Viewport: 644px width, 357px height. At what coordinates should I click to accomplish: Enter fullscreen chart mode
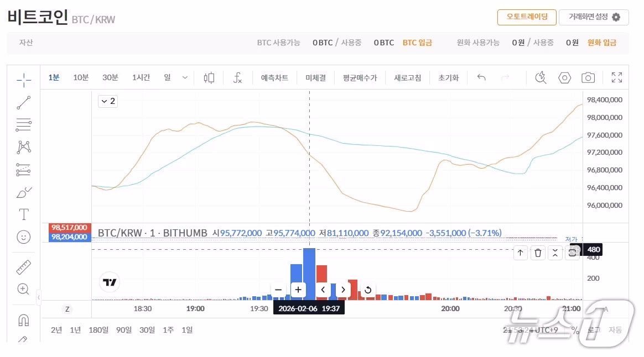(x=616, y=78)
